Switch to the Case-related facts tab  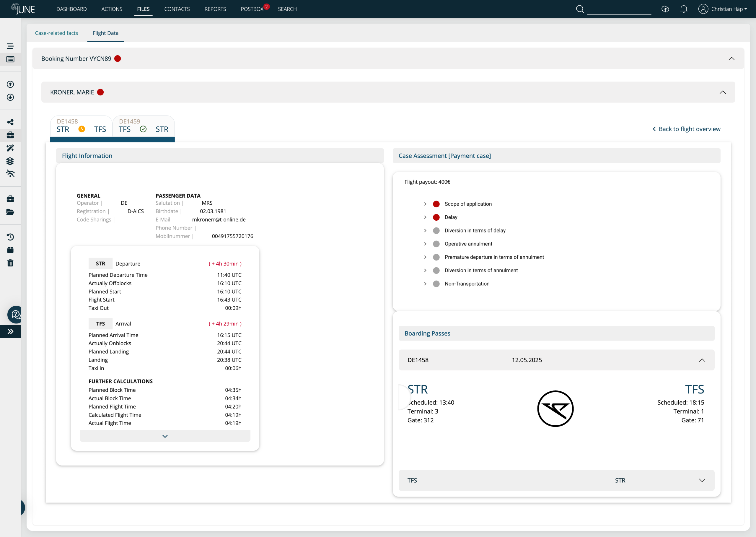coord(56,33)
